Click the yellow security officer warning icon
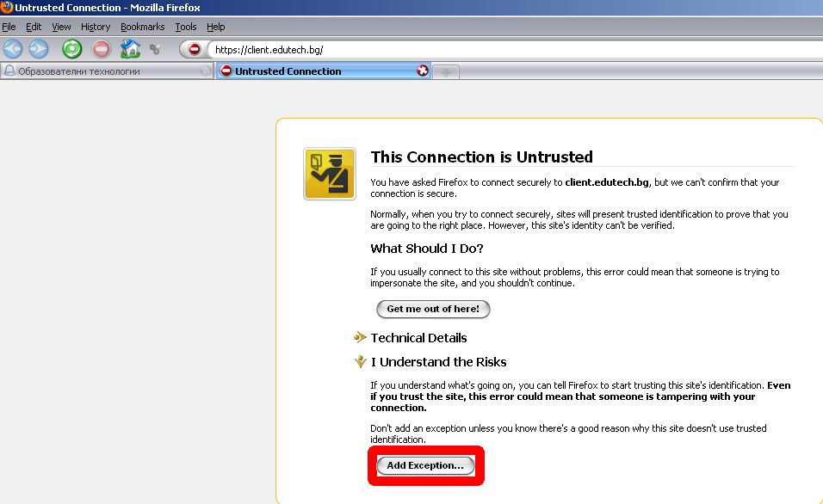823x504 pixels. coord(330,174)
